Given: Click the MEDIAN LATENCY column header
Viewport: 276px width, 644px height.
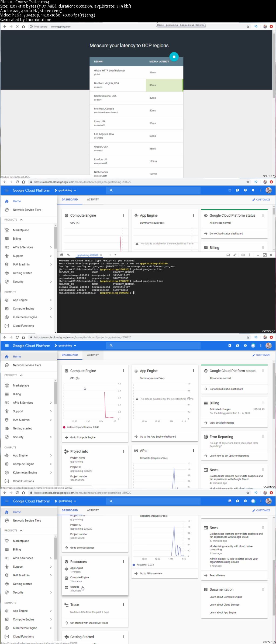Looking at the screenshot, I should click(x=159, y=62).
